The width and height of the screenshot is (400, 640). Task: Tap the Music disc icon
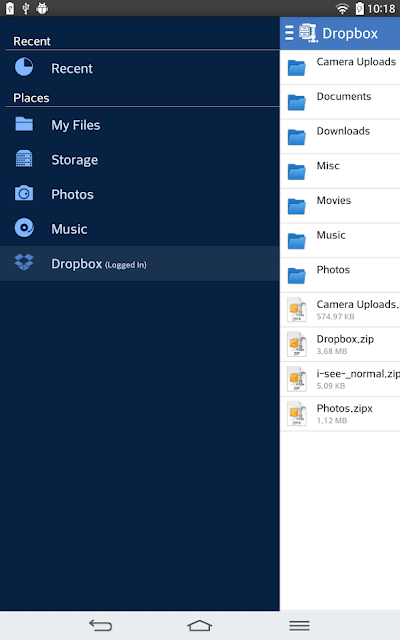pyautogui.click(x=24, y=228)
